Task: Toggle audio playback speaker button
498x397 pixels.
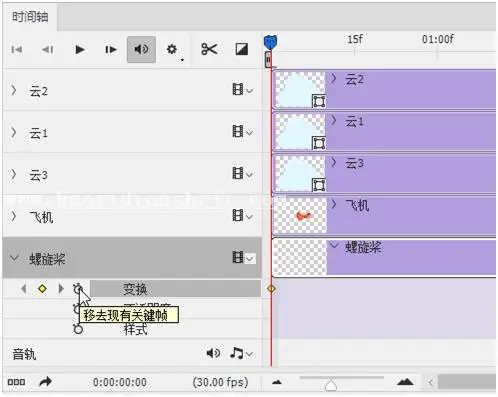Action: pos(141,49)
